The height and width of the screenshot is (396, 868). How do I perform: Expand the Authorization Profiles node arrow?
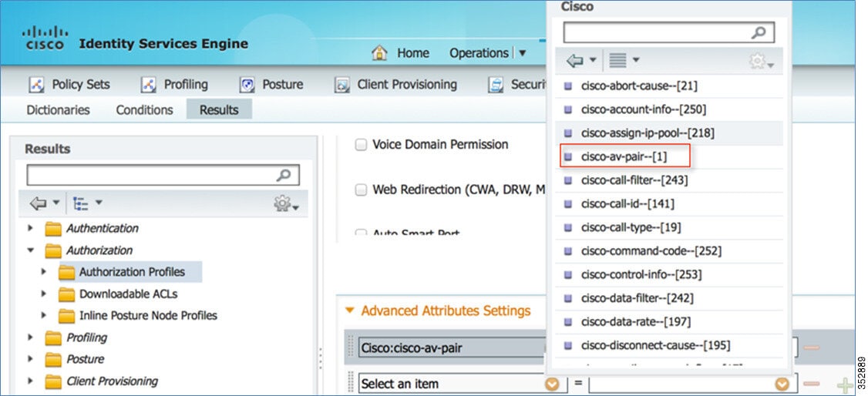point(44,272)
